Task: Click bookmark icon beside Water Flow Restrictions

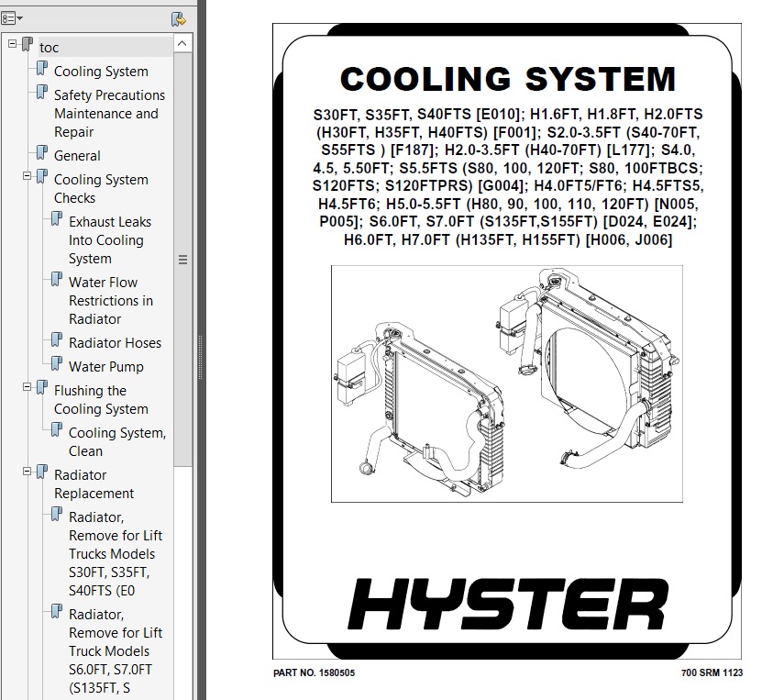Action: (x=57, y=279)
